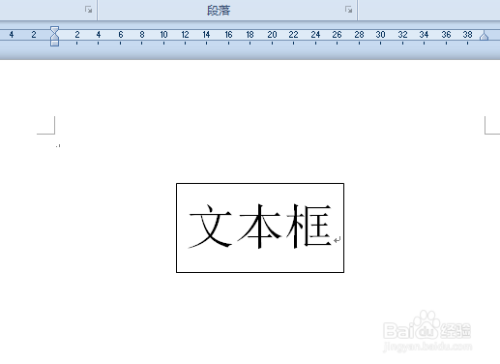This screenshot has width=500, height=364.
Task: Open the dialog launcher left of 段落 group
Action: pyautogui.click(x=88, y=10)
